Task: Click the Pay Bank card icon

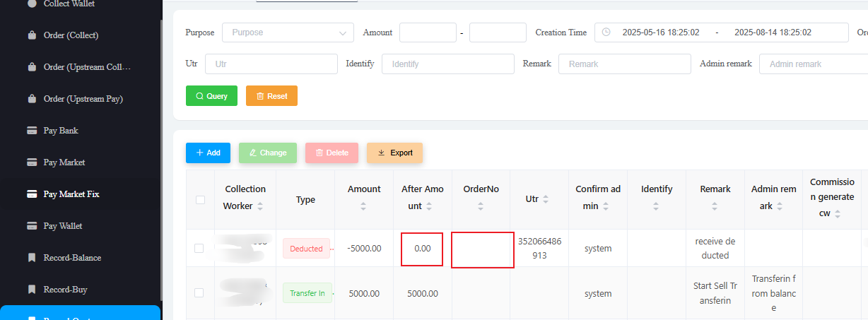Action: point(32,131)
